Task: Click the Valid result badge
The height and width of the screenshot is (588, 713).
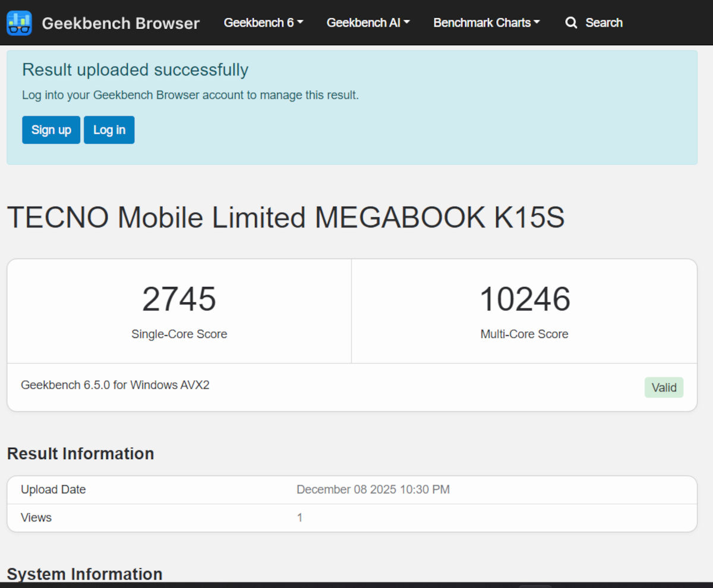Action: (664, 387)
